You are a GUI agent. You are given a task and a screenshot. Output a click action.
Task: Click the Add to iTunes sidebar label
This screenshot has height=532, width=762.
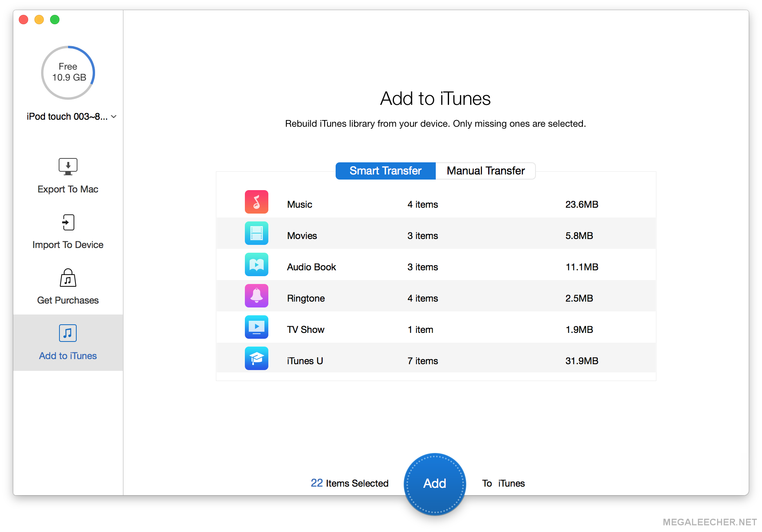pos(68,356)
